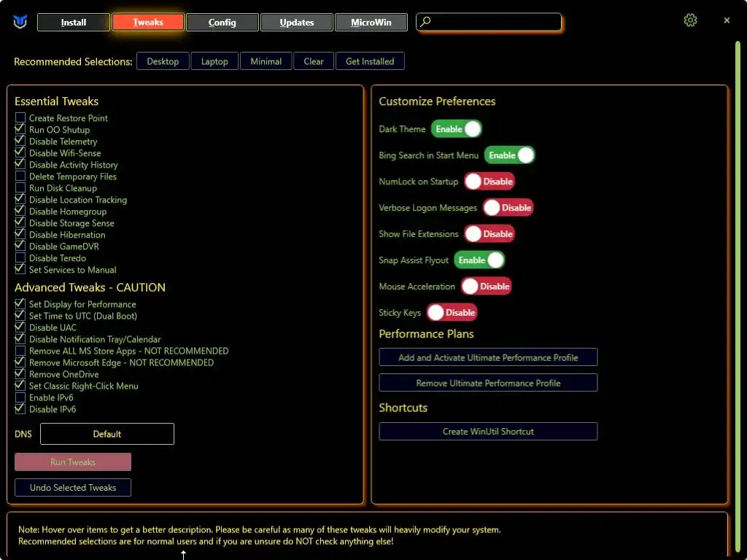Go to the Updates tab
The height and width of the screenshot is (560, 747).
(x=296, y=23)
